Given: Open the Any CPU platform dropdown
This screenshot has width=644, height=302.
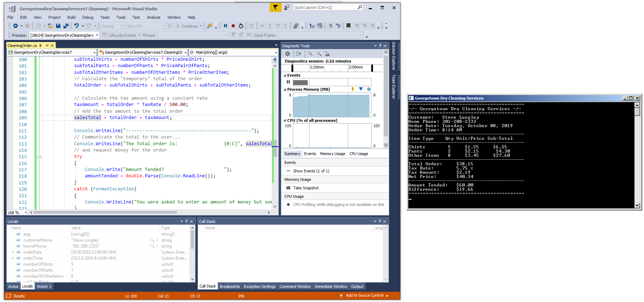Looking at the screenshot, I should tap(146, 26).
